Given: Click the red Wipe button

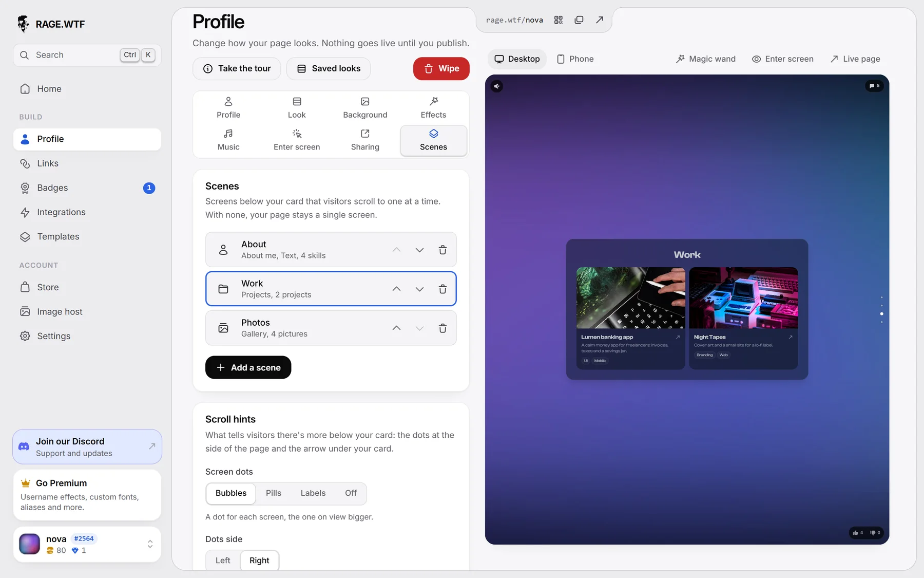Looking at the screenshot, I should [441, 69].
